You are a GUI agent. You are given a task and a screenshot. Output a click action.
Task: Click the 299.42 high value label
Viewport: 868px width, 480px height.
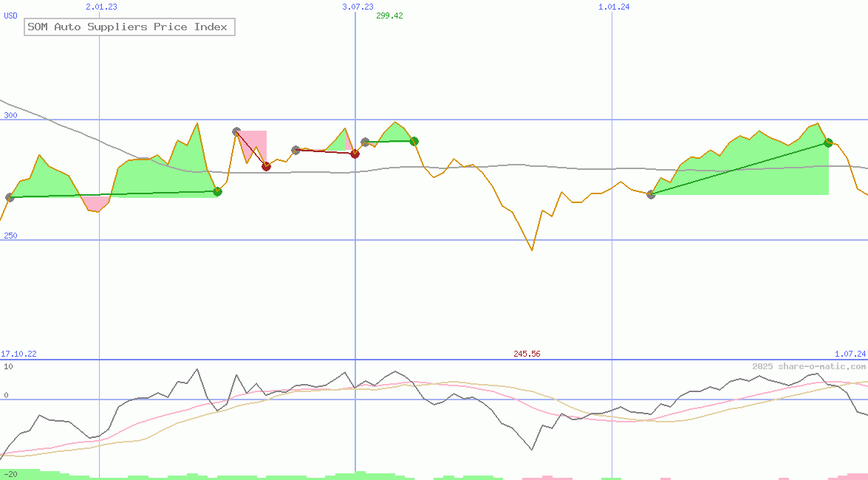tap(389, 16)
